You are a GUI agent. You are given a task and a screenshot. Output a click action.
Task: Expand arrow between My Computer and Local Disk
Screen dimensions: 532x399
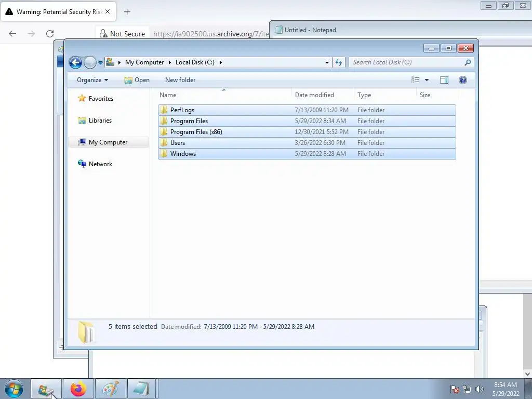pos(170,62)
